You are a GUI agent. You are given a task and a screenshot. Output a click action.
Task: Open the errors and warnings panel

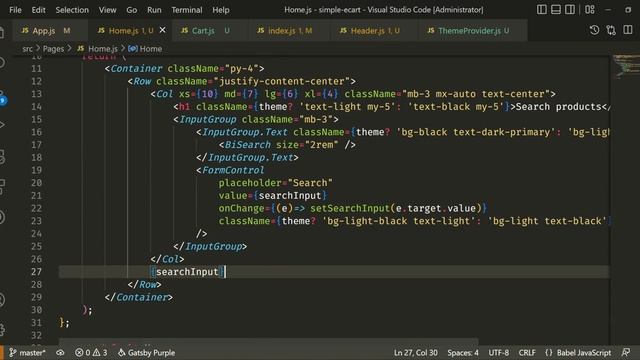(x=91, y=353)
